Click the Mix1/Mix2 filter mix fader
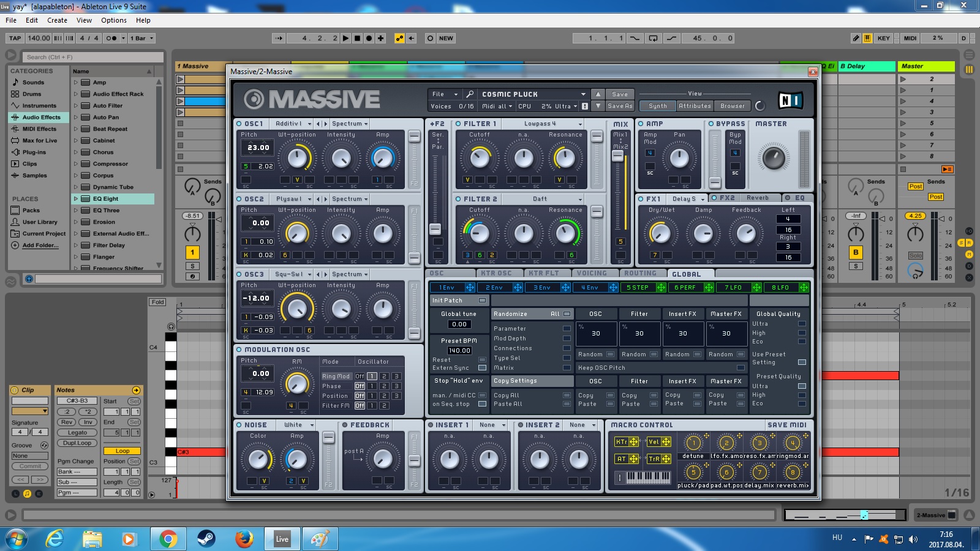The width and height of the screenshot is (980, 551). 618,157
